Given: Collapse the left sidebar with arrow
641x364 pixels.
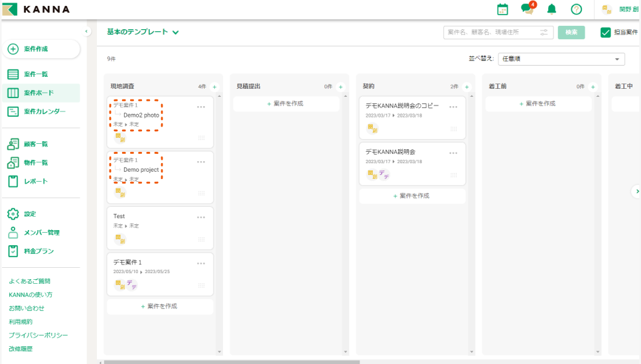Looking at the screenshot, I should (86, 32).
